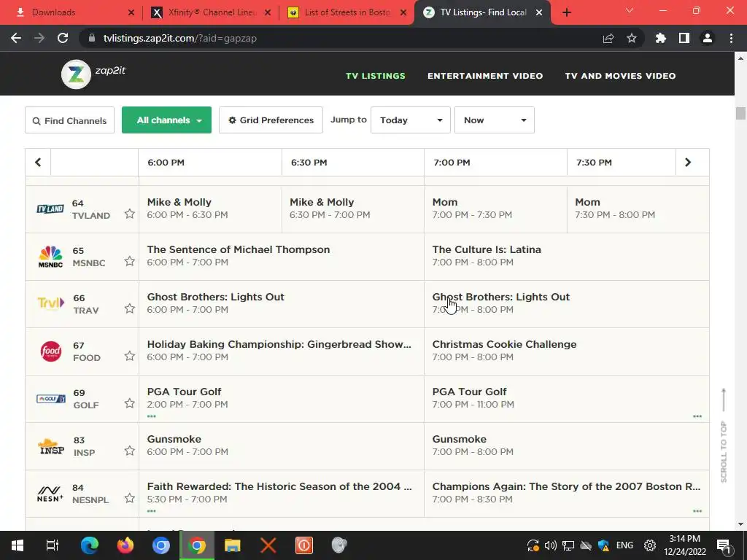Screen dimensions: 747x560
Task: Favorite the FOOD channel star
Action: pyautogui.click(x=130, y=356)
